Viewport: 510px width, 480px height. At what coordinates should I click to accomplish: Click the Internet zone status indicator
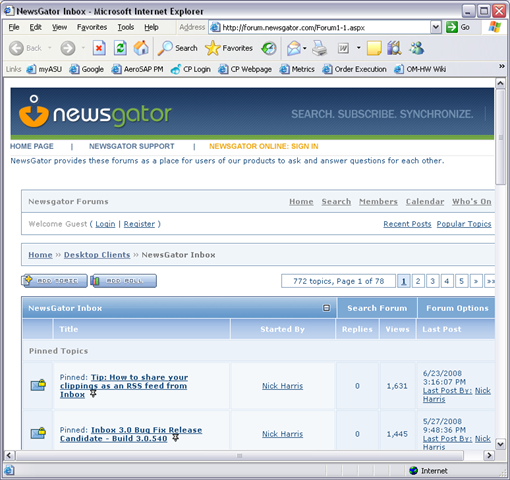429,471
